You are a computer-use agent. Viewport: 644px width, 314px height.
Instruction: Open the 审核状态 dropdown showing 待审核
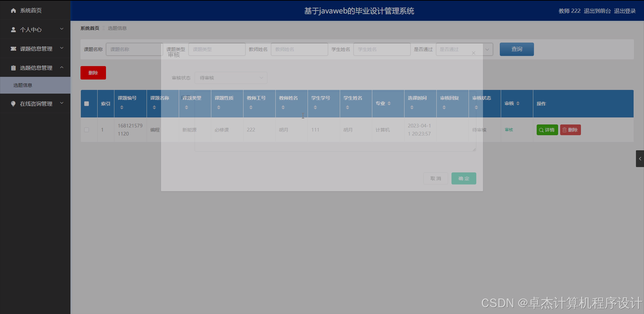(231, 78)
